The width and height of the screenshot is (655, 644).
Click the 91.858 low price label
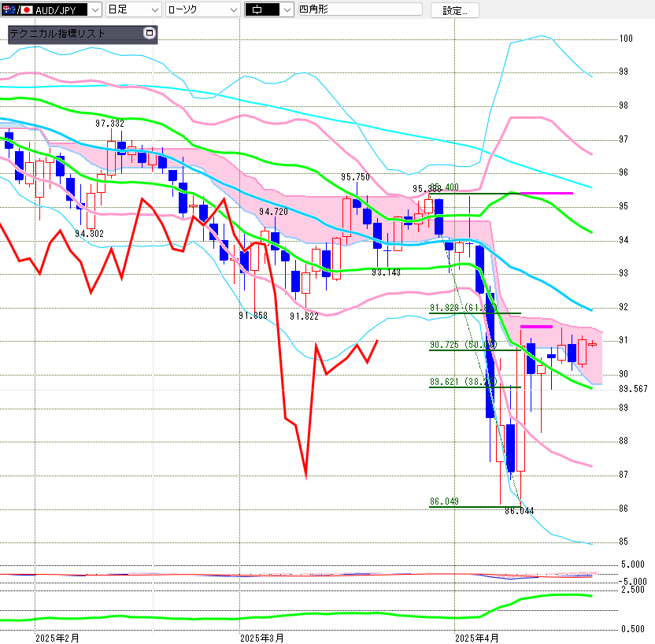[x=253, y=316]
